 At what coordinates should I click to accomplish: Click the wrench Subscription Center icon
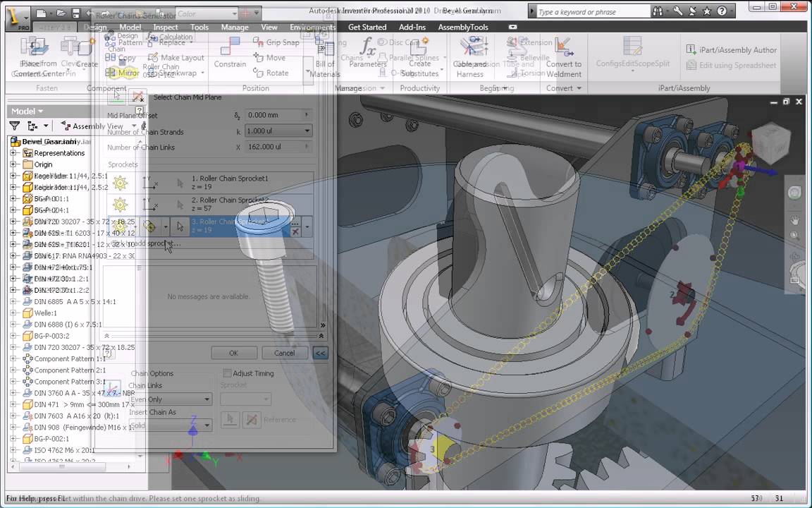677,11
